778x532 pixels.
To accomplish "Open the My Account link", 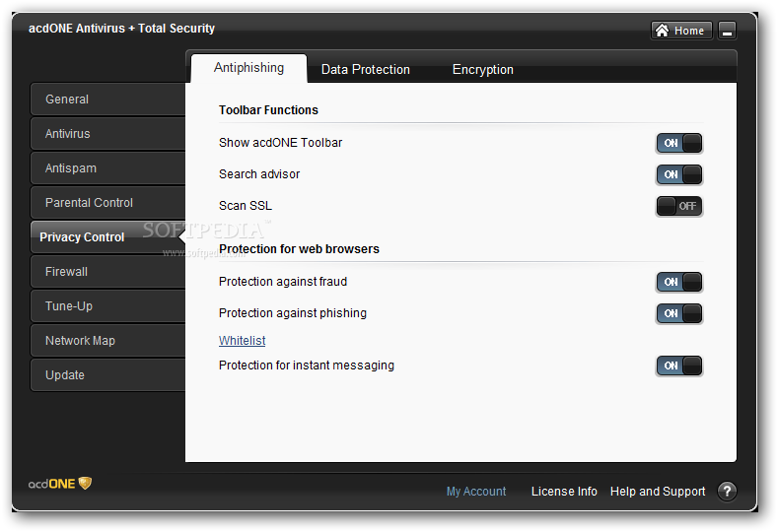I will pyautogui.click(x=476, y=492).
